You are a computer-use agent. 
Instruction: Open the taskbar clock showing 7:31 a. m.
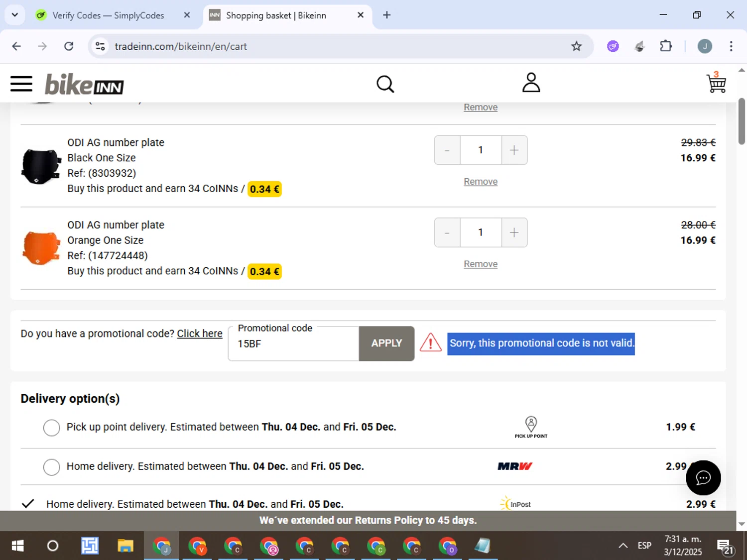pos(683,546)
